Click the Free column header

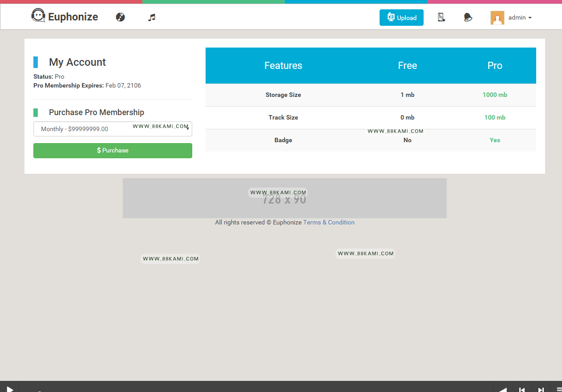(x=408, y=66)
